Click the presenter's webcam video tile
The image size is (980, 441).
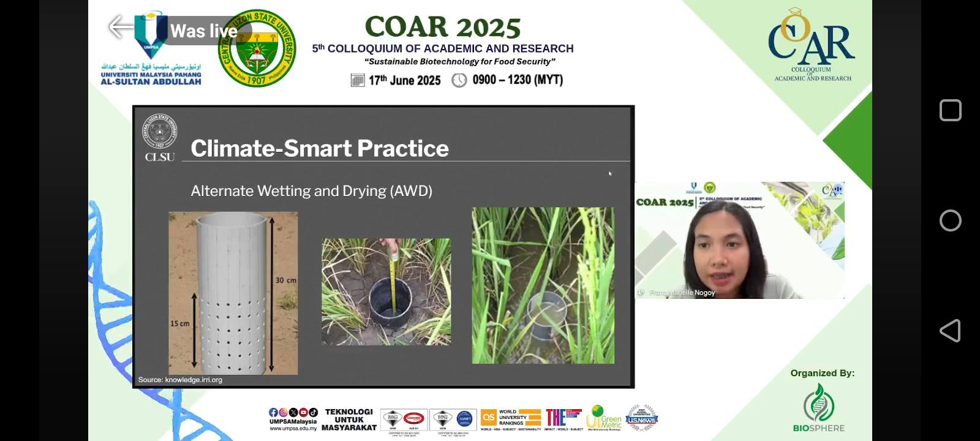[x=740, y=240]
